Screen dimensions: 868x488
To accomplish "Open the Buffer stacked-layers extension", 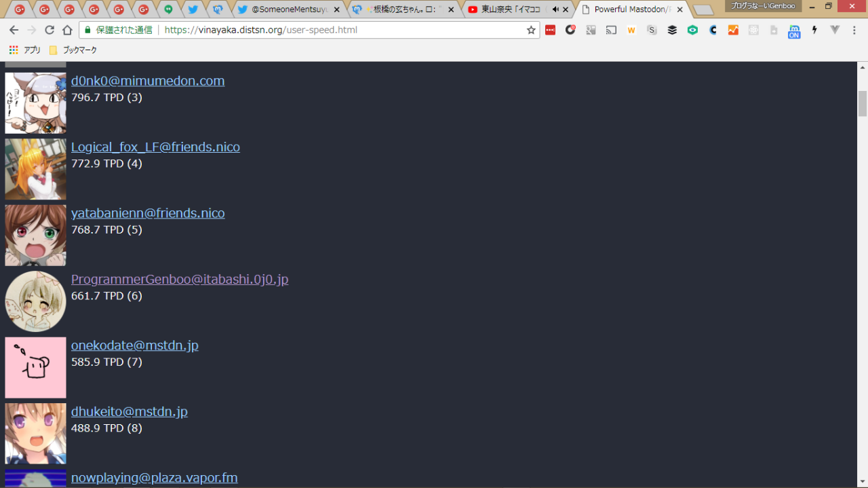I will pos(672,30).
